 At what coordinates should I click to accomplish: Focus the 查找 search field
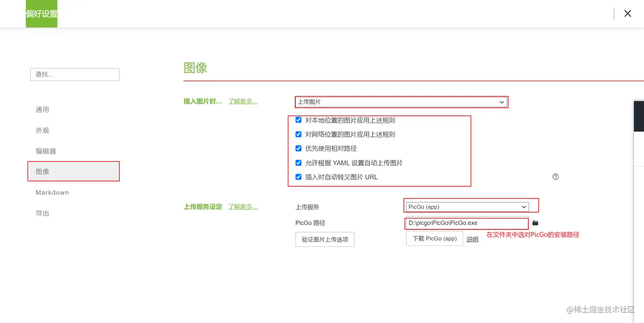pyautogui.click(x=75, y=74)
